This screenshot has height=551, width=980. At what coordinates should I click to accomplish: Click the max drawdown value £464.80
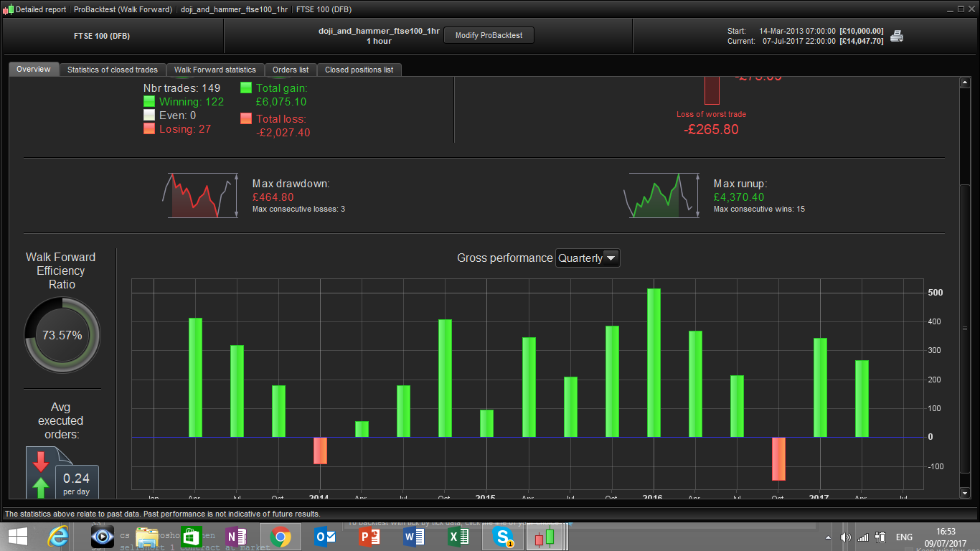click(273, 197)
